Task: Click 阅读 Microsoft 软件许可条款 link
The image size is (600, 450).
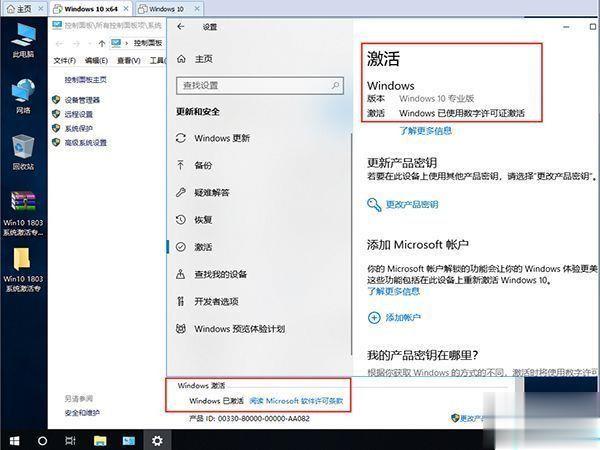Action: point(296,401)
